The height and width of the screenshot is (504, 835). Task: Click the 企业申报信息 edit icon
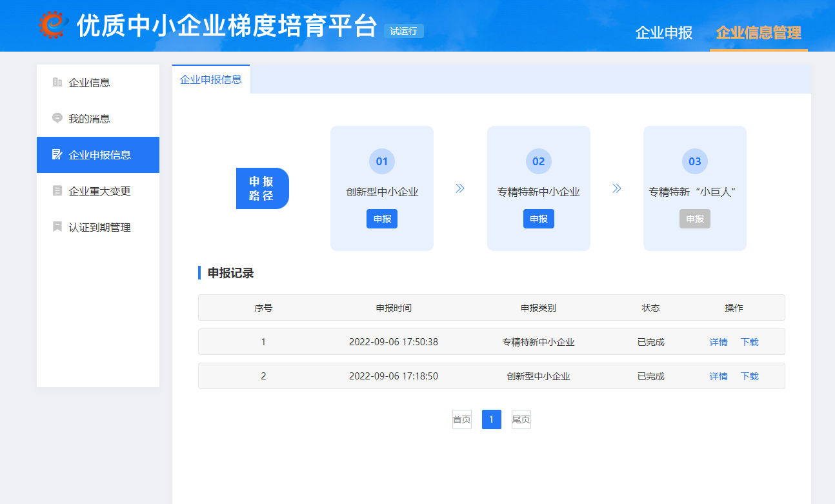57,155
